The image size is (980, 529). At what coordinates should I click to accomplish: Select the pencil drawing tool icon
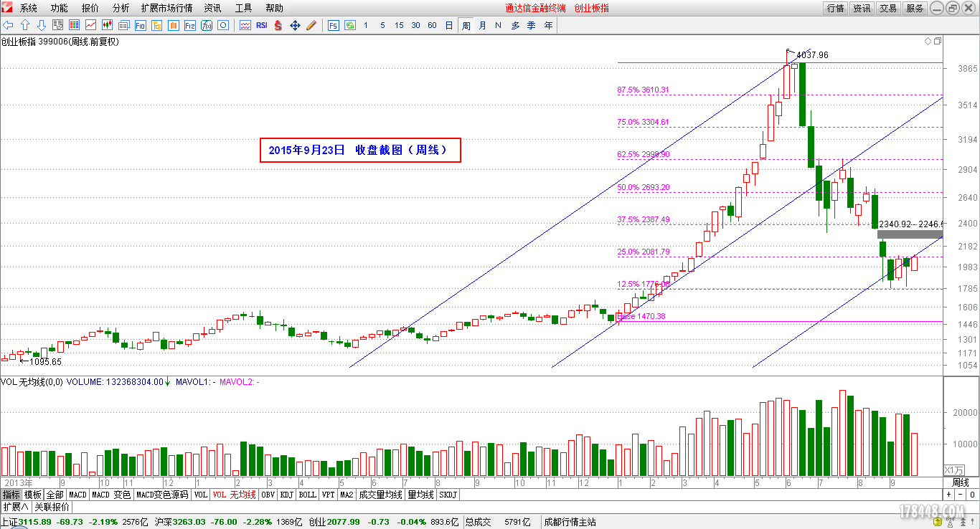click(311, 25)
